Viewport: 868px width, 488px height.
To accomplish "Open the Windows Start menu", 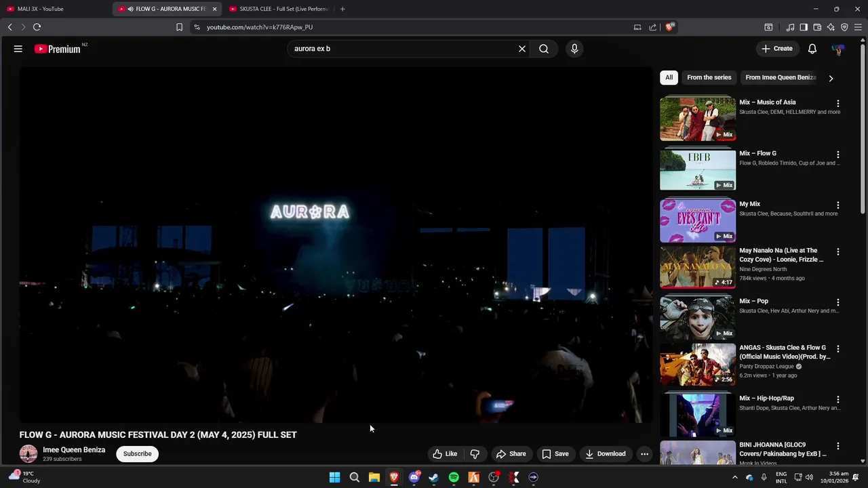I will (334, 477).
